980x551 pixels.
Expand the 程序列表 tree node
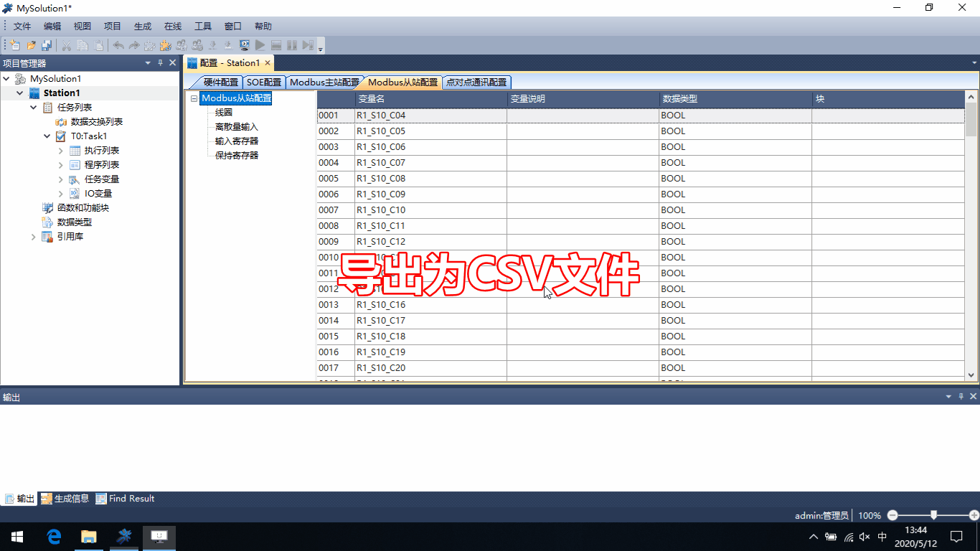(60, 164)
